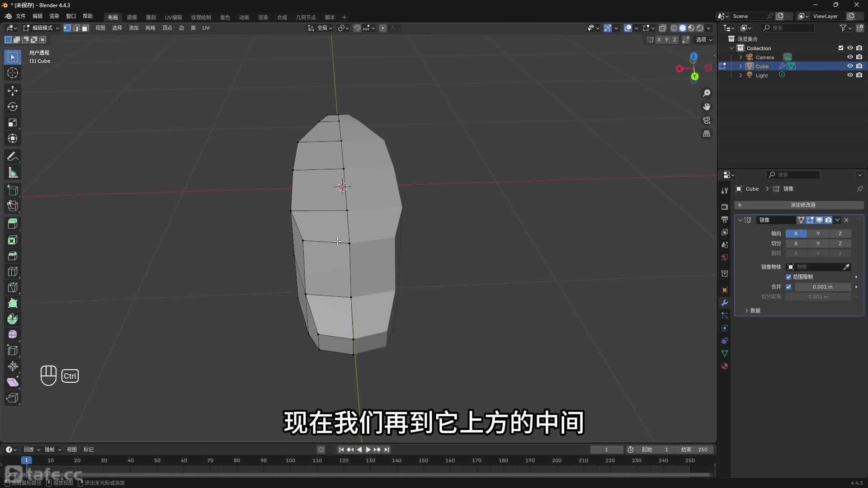Viewport: 868px width, 488px height.
Task: Toggle mirror axis Z button
Action: (x=840, y=234)
